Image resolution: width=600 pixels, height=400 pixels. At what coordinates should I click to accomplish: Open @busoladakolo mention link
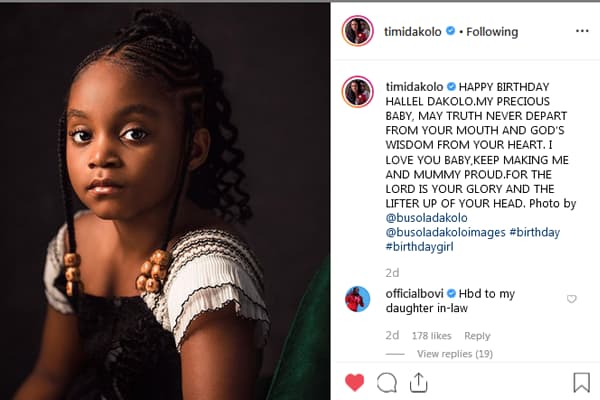point(424,217)
